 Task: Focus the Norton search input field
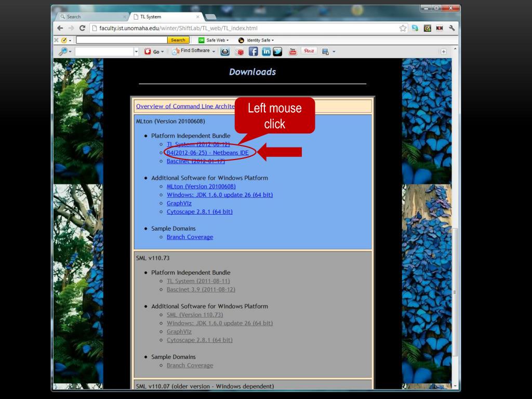point(122,40)
